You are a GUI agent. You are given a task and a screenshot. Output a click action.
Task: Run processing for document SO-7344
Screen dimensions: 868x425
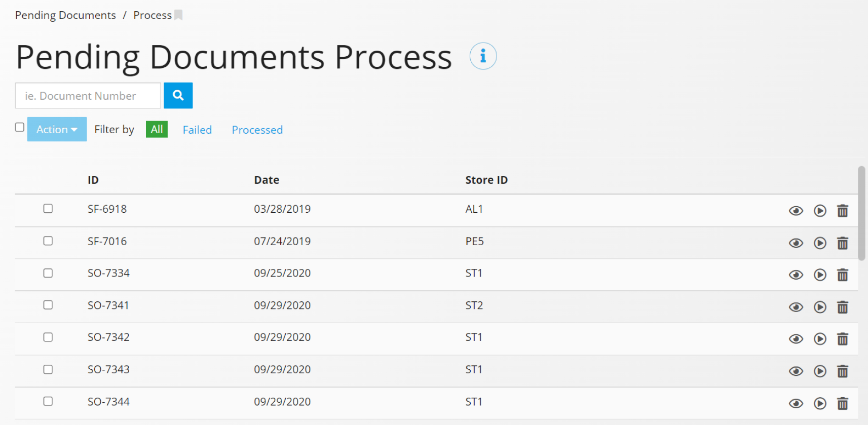[x=820, y=403]
